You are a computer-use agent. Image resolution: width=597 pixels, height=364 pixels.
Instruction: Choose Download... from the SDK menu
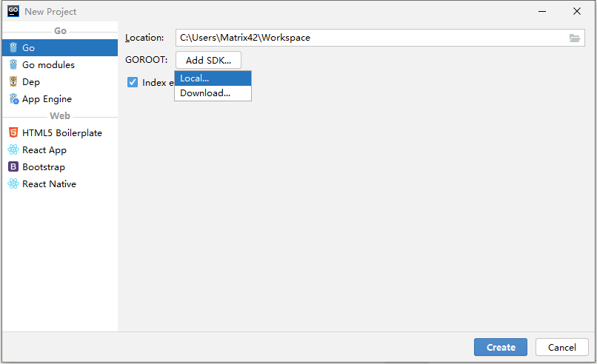[x=213, y=93]
